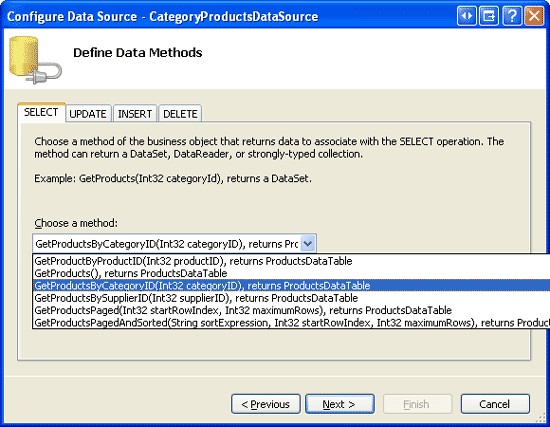Open the UPDATE tab
550x427 pixels.
(88, 114)
